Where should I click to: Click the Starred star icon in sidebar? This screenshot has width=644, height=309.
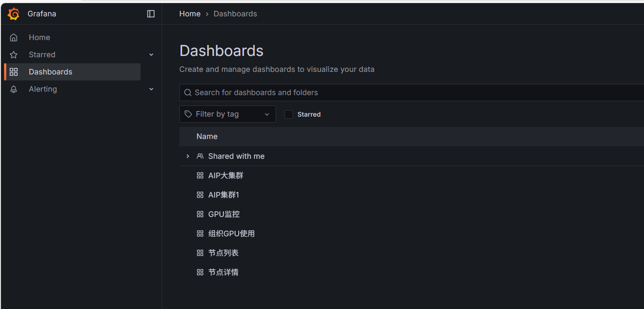coord(14,55)
